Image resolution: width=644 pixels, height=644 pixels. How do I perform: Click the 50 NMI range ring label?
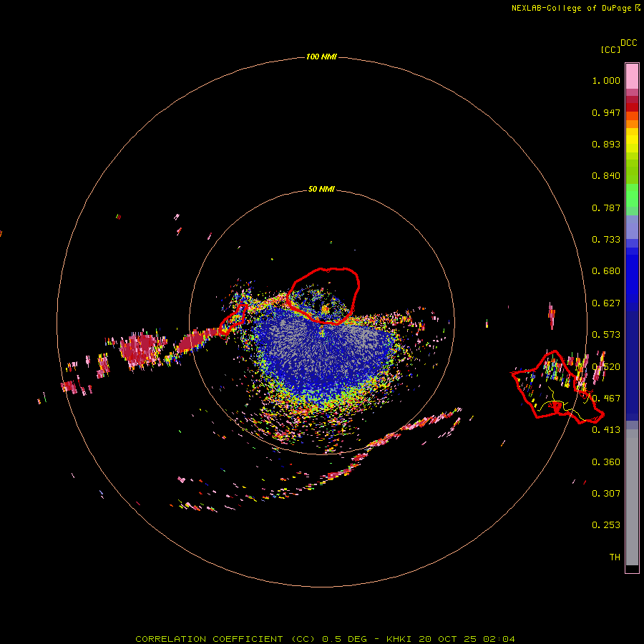pyautogui.click(x=321, y=189)
